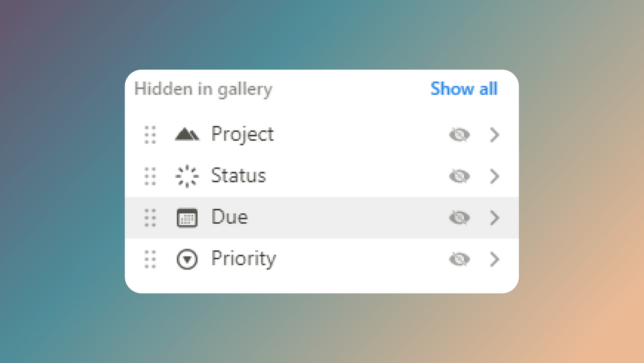Expand the Due row chevron
644x363 pixels.
click(494, 218)
